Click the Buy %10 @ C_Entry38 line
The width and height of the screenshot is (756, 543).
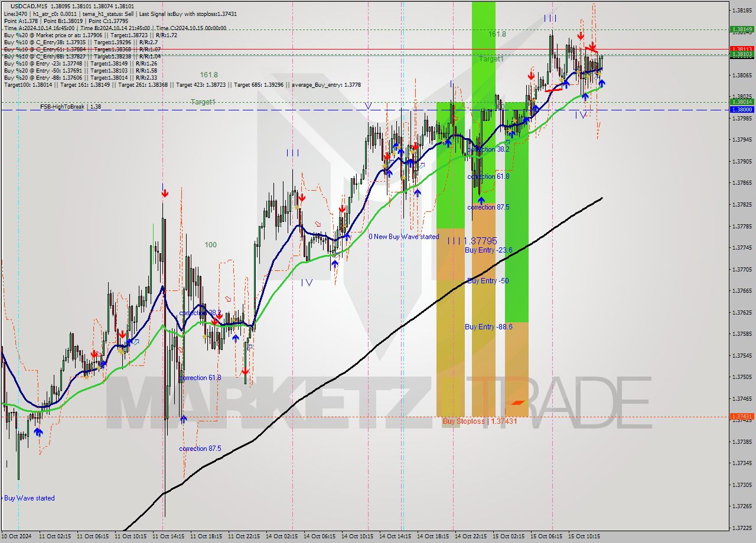click(x=80, y=42)
